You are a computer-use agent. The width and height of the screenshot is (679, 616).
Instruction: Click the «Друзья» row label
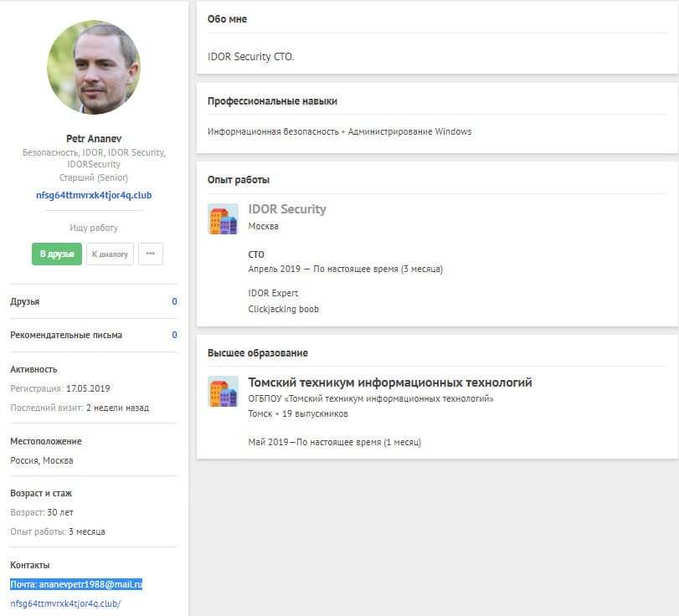click(24, 302)
